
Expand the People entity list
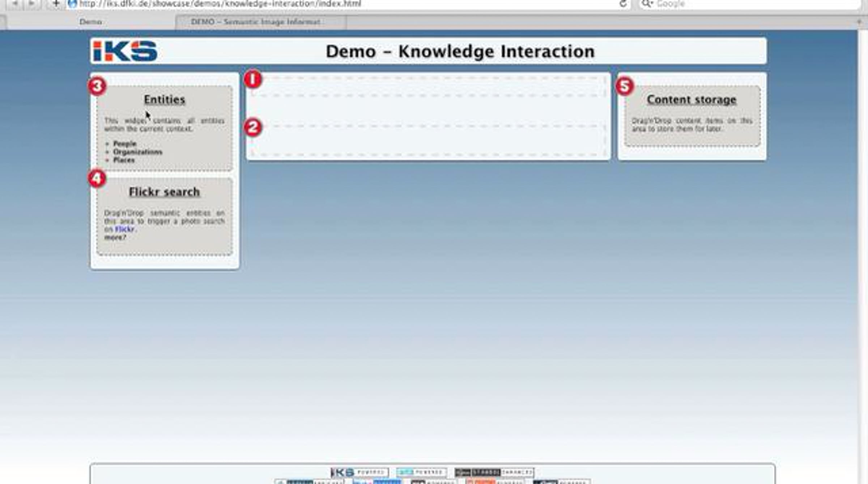(124, 144)
